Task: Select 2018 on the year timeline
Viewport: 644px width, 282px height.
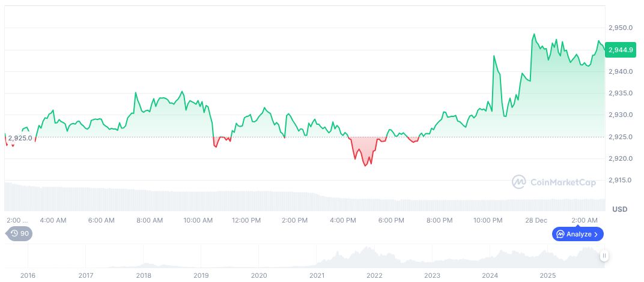Action: (x=144, y=275)
